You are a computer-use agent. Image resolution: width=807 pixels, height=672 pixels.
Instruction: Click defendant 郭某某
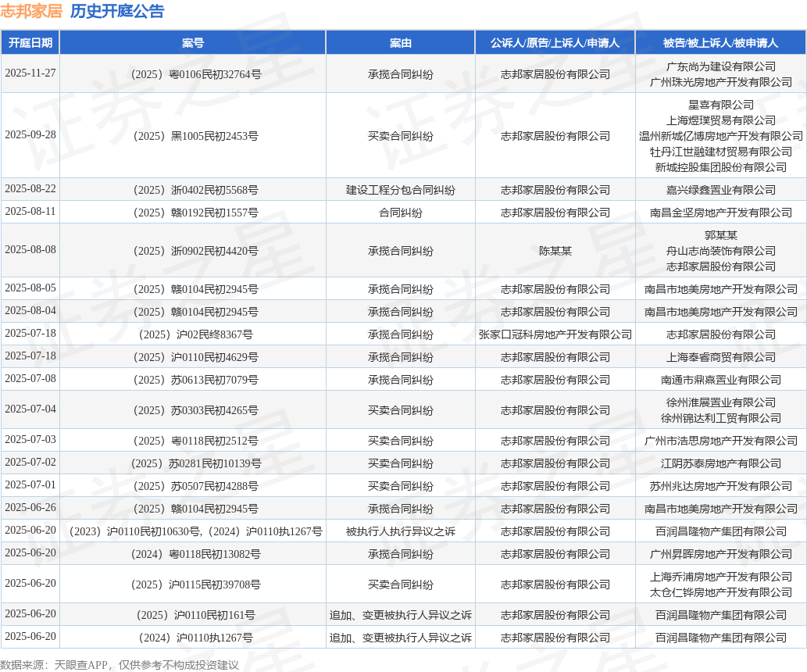click(720, 235)
